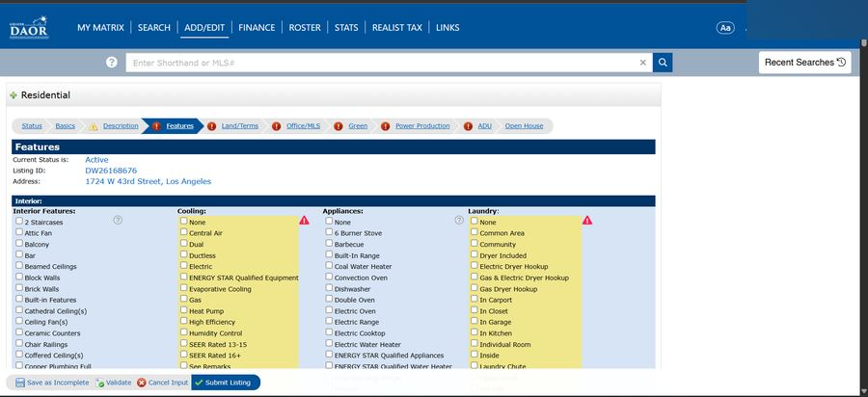Screen dimensions: 868x397
Task: Click the error icon beside Land/Terms
Action: tap(212, 126)
